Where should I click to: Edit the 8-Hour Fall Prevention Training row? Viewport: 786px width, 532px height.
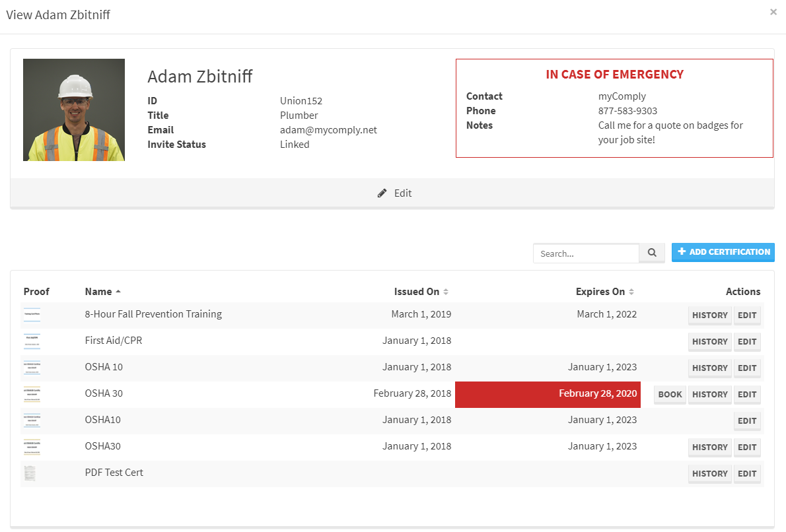(x=747, y=316)
